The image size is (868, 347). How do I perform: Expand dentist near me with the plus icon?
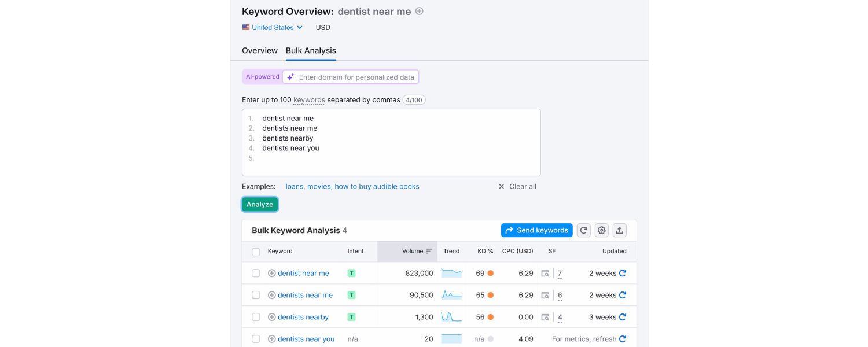pos(271,272)
